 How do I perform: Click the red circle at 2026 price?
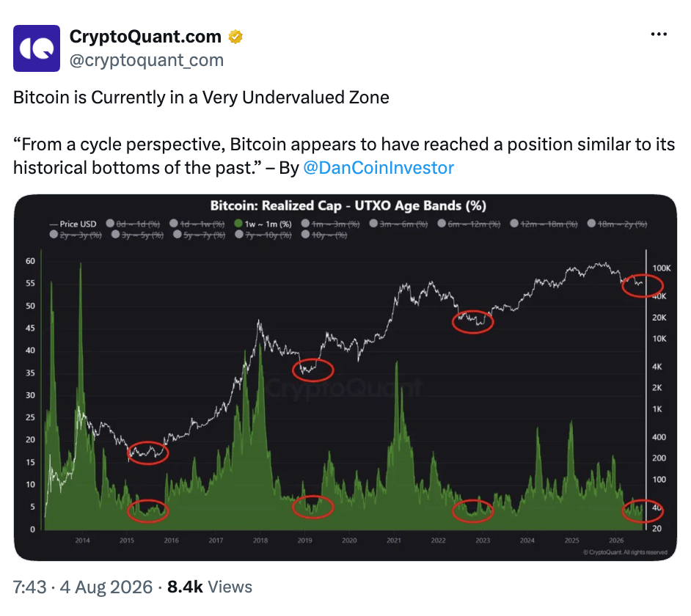[643, 285]
